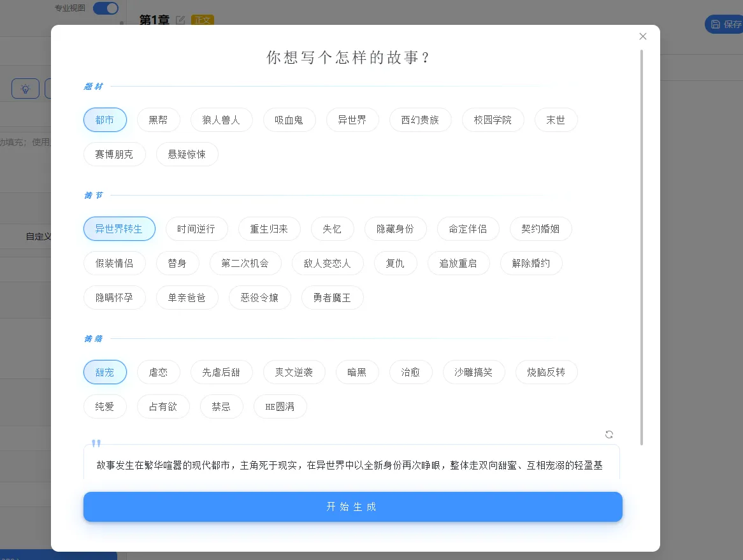Choose the 西幻贵族 genre tag
Image resolution: width=743 pixels, height=560 pixels.
pos(420,120)
